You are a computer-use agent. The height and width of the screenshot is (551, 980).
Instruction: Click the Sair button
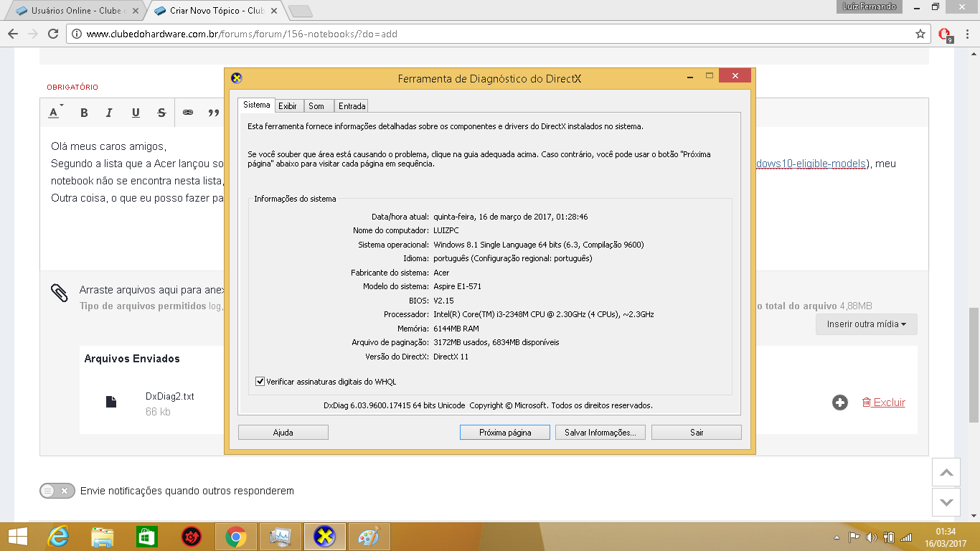point(697,433)
